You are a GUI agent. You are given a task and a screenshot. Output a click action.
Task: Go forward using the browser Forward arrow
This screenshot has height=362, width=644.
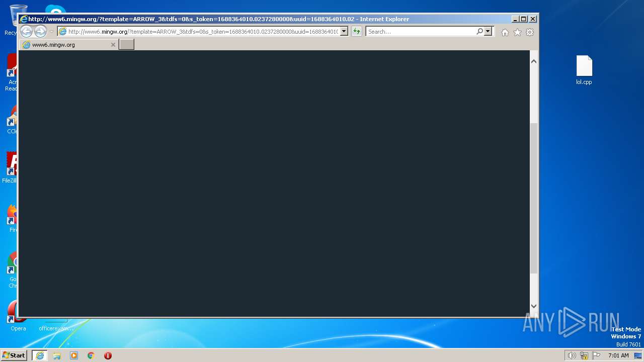point(40,31)
